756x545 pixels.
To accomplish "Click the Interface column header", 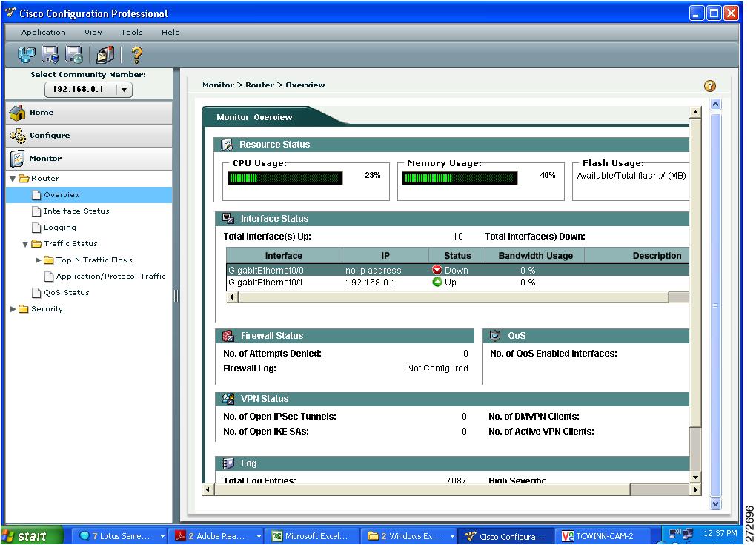I will coord(284,256).
